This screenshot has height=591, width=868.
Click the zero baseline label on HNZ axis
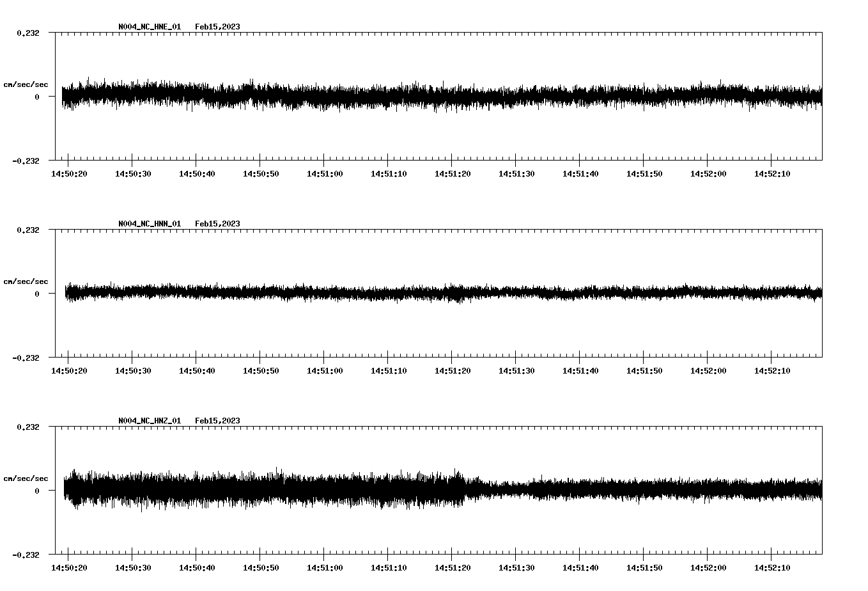pos(37,491)
